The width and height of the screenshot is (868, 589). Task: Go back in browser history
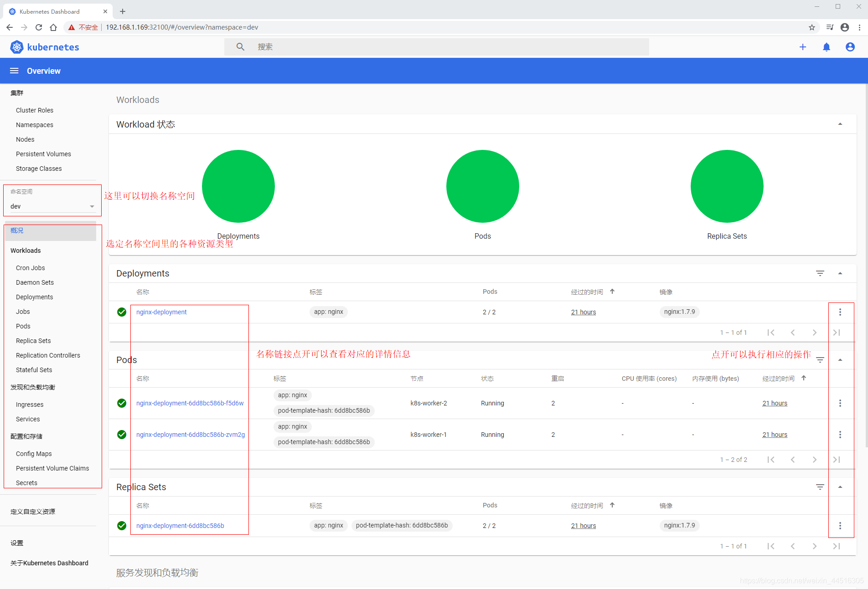point(10,27)
